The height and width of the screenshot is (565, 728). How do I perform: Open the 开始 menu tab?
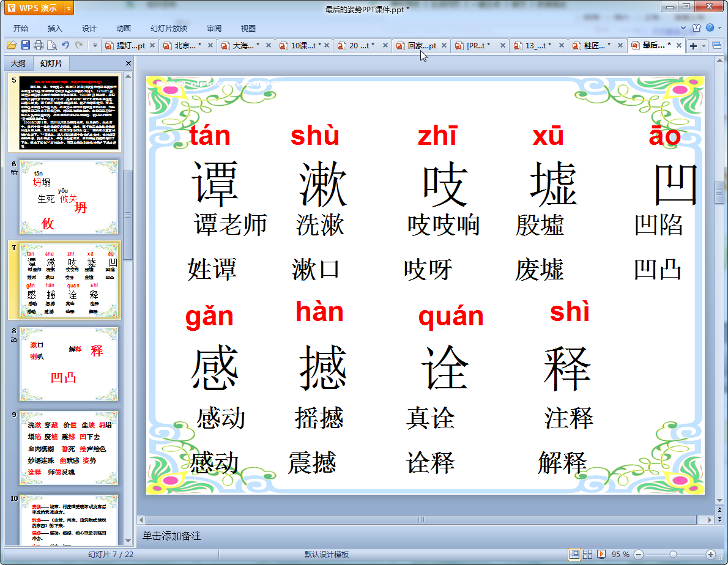(x=20, y=28)
